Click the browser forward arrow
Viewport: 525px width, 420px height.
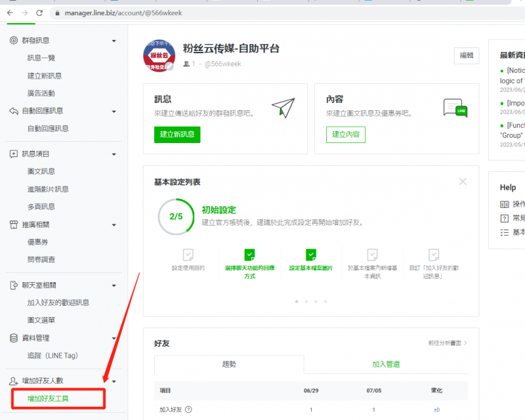pos(24,12)
